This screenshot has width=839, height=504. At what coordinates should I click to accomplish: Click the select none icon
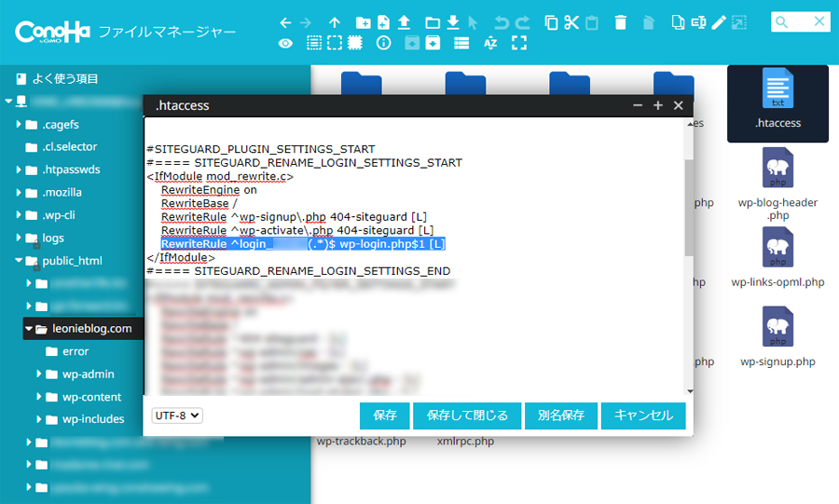(335, 43)
